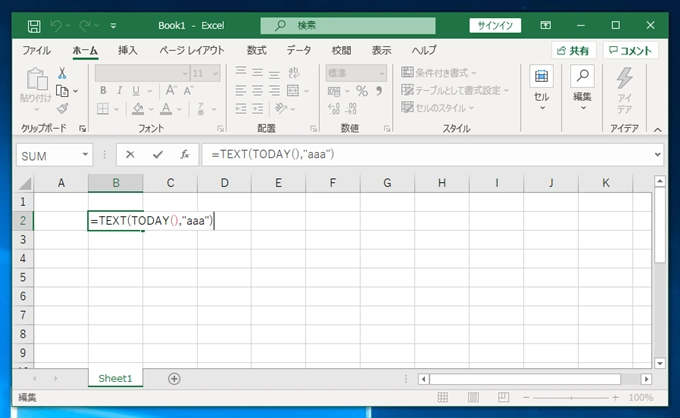
Task: Open the ファイル (File) menu
Action: coord(36,50)
